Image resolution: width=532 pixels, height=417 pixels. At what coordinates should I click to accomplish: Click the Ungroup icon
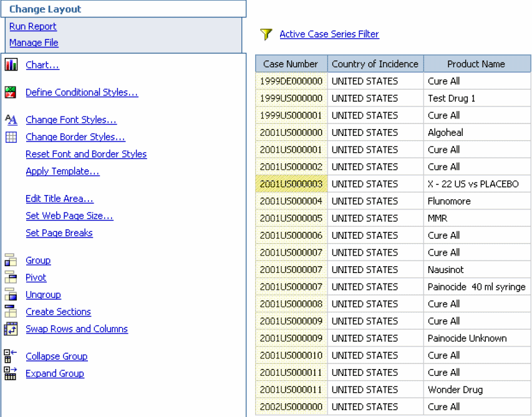click(11, 294)
